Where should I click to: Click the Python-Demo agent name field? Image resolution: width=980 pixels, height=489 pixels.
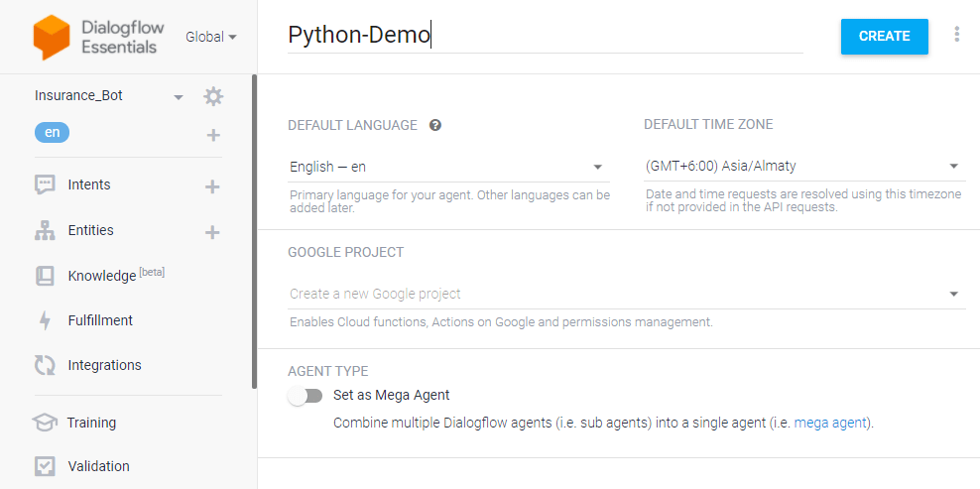[544, 36]
